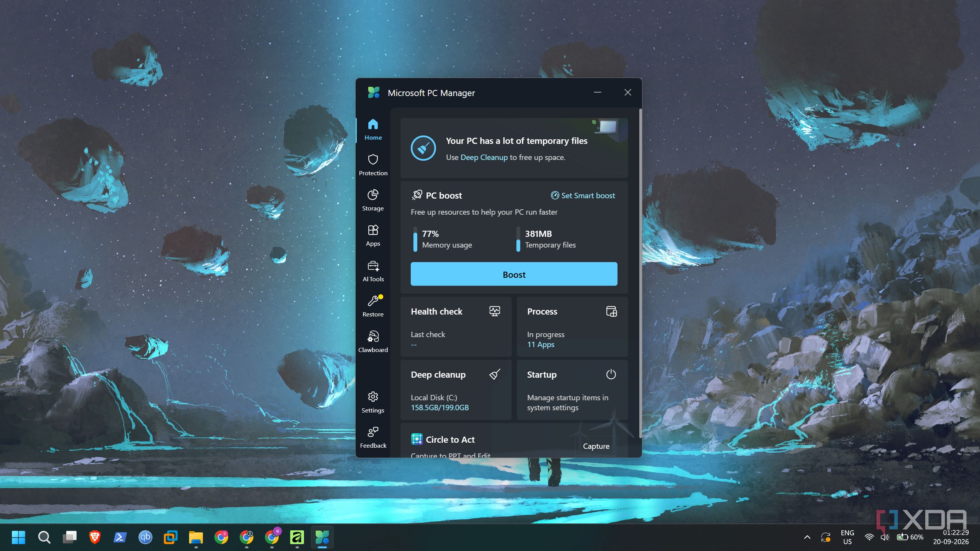Click the 11 Apps process count
The width and height of the screenshot is (980, 551).
[541, 344]
